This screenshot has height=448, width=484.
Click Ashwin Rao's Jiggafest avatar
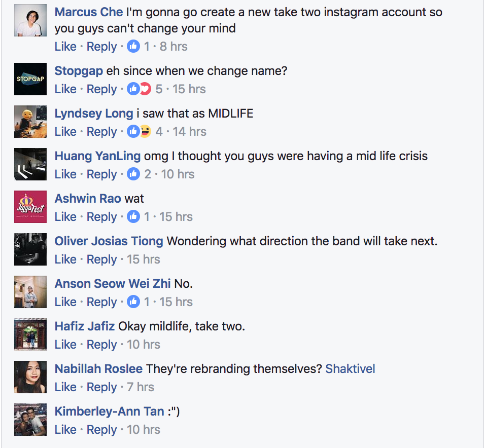point(30,207)
